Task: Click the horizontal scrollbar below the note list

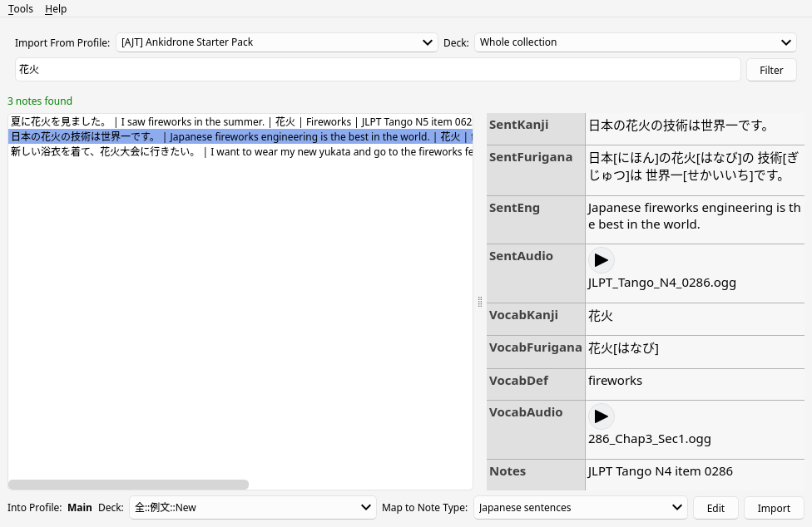Action: coord(128,485)
